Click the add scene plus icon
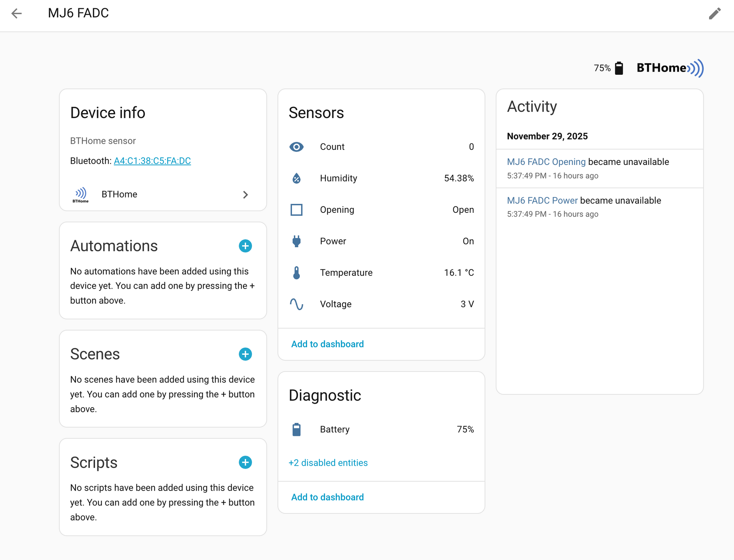 (x=245, y=354)
